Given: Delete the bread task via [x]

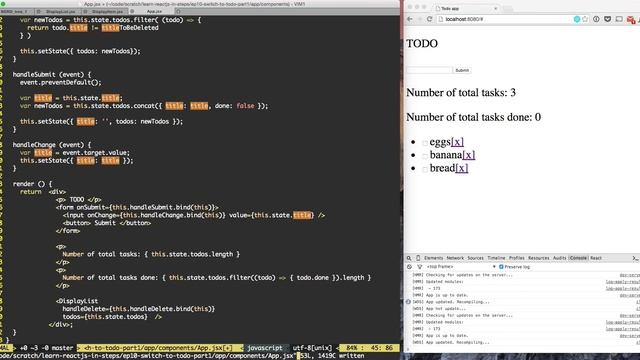Looking at the screenshot, I should point(462,168).
